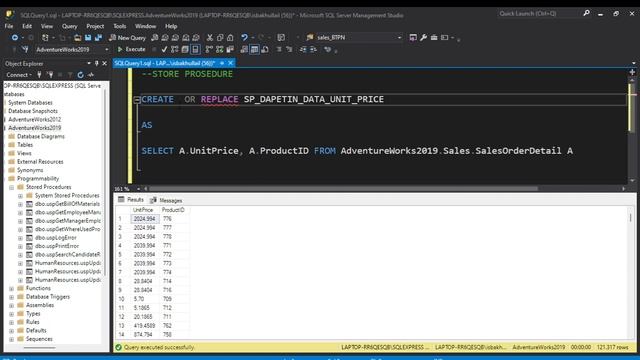The width and height of the screenshot is (640, 360).
Task: Click the Comment Out Selection icon
Action: (279, 49)
